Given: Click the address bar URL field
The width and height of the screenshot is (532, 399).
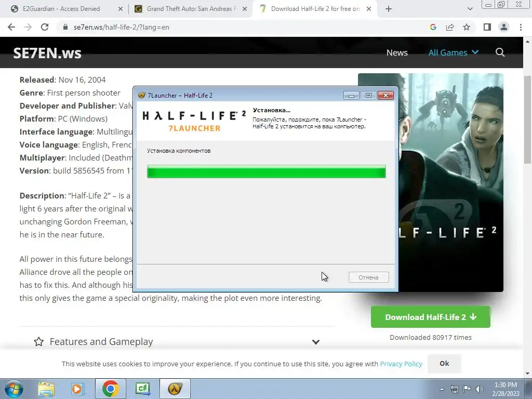Looking at the screenshot, I should (237, 27).
